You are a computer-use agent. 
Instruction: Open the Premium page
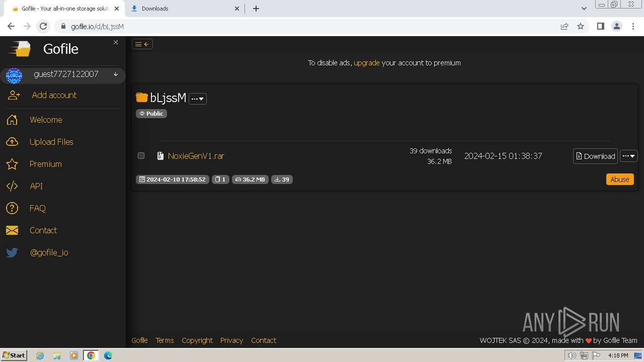45,164
